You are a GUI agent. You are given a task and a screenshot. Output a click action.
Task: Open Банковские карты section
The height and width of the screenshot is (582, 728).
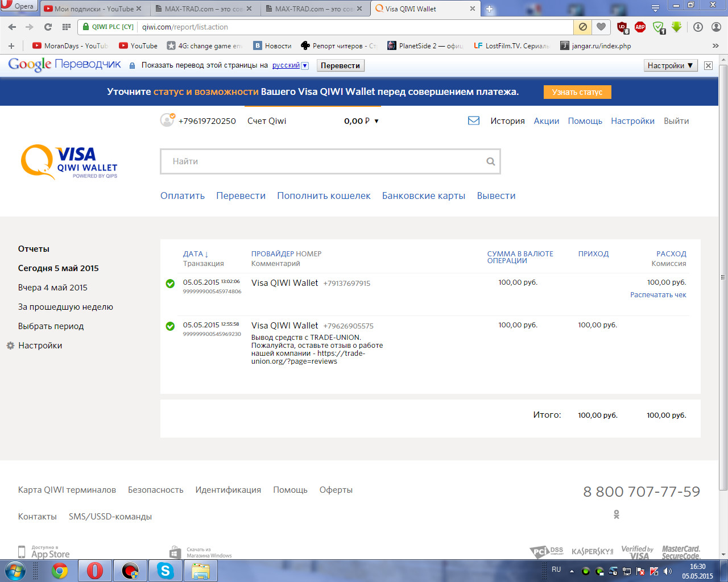pos(424,196)
